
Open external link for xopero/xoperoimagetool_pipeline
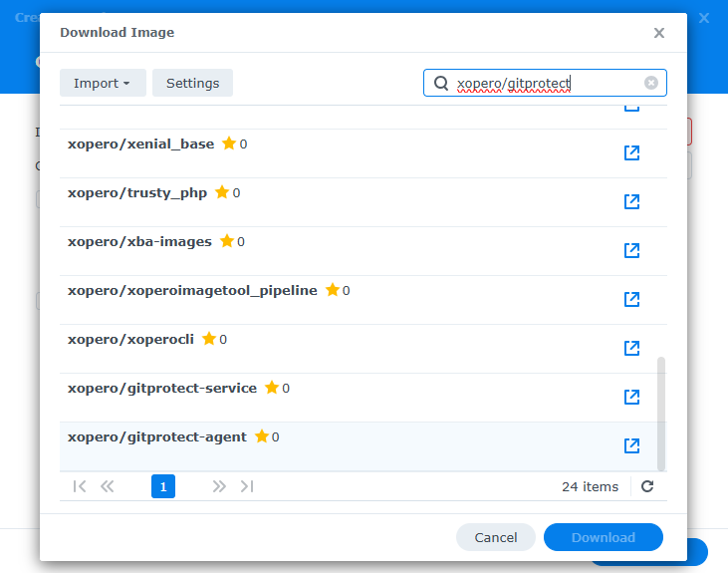click(x=630, y=300)
